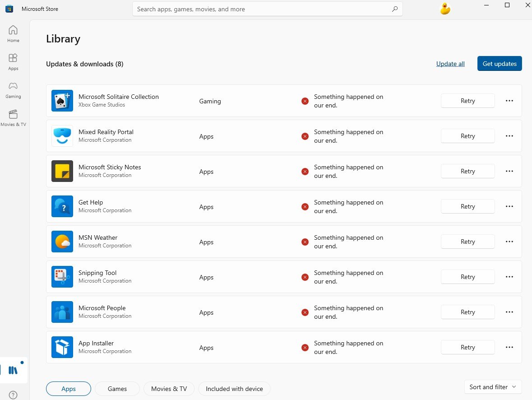Switch to Included with device tab

234,389
